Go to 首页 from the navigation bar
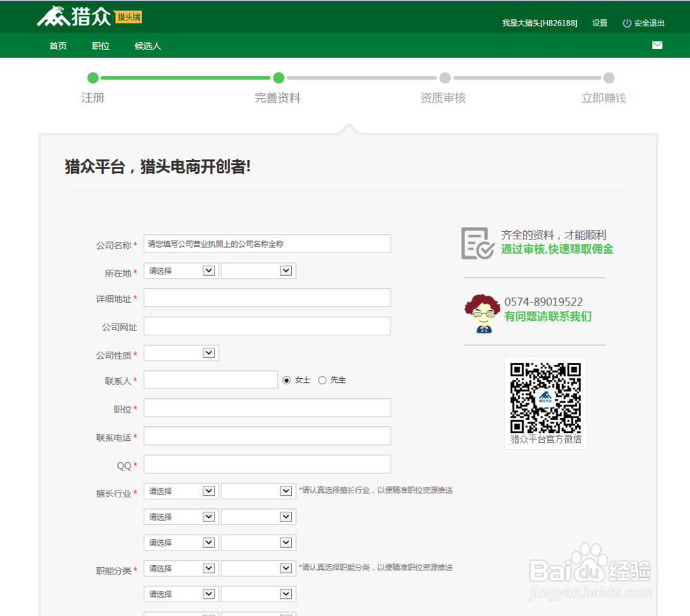Viewport: 690px width, 616px height. coord(57,46)
